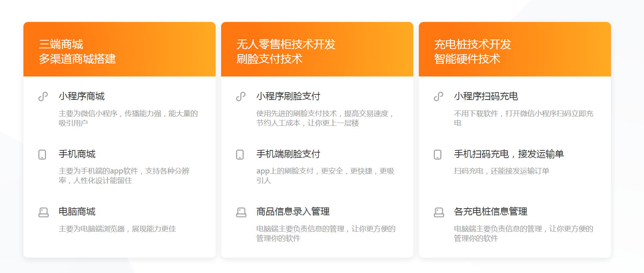Screen dimensions: 644x273
Task: Click the link icon beside 小程序扫码充电
Action: [439, 97]
